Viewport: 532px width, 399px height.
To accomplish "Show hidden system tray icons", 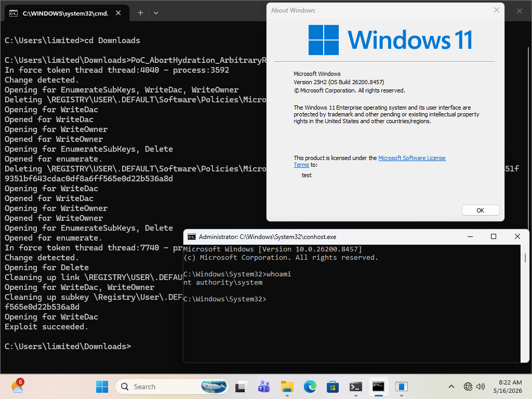I will 451,387.
